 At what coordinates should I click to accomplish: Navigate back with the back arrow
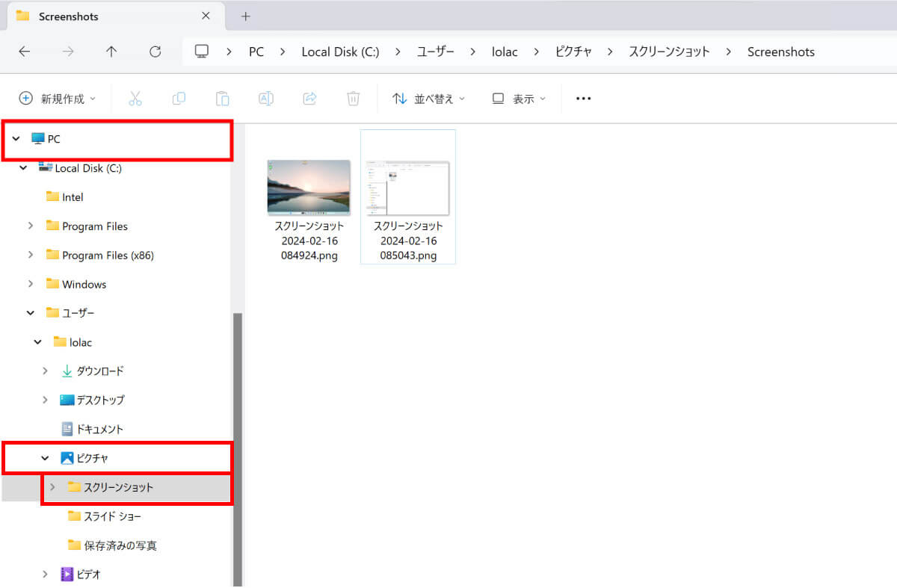click(x=25, y=52)
